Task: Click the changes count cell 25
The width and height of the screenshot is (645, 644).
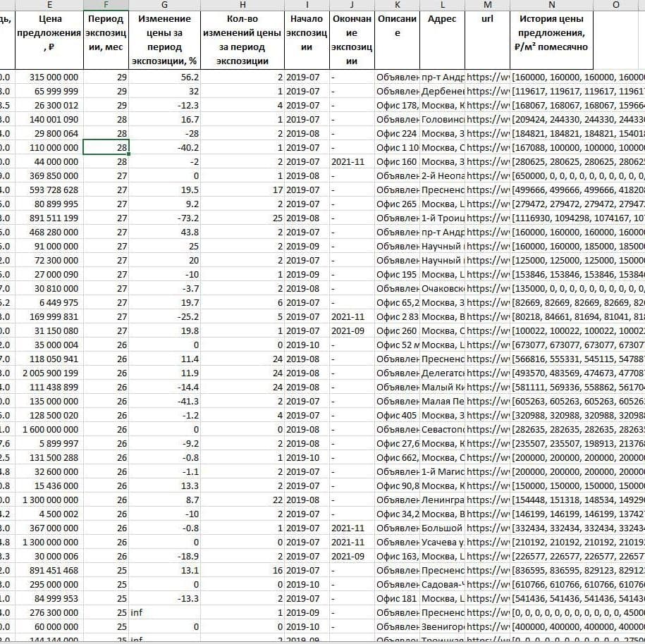Action: pos(242,218)
